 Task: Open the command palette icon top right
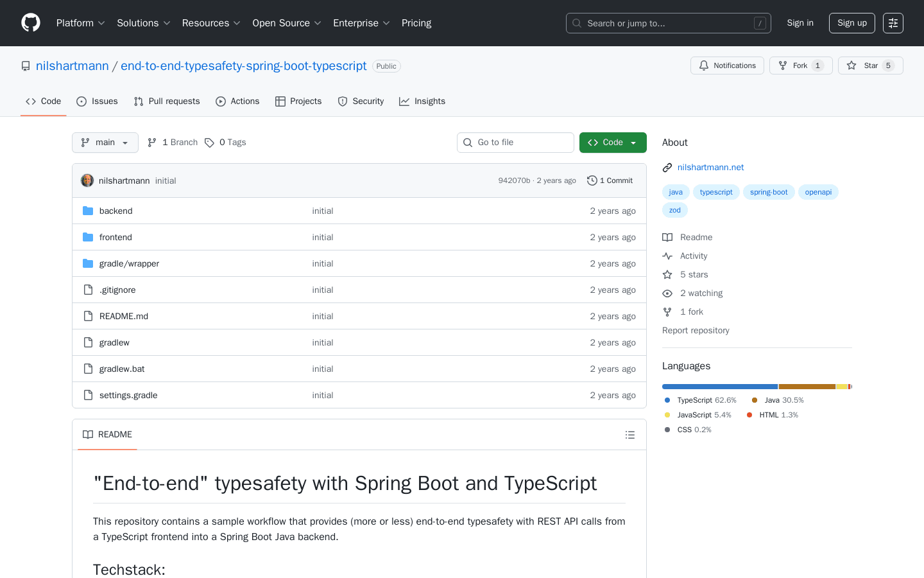coord(893,22)
